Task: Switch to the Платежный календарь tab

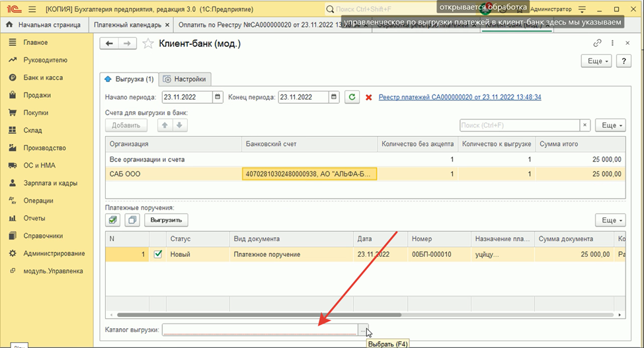Action: click(128, 24)
